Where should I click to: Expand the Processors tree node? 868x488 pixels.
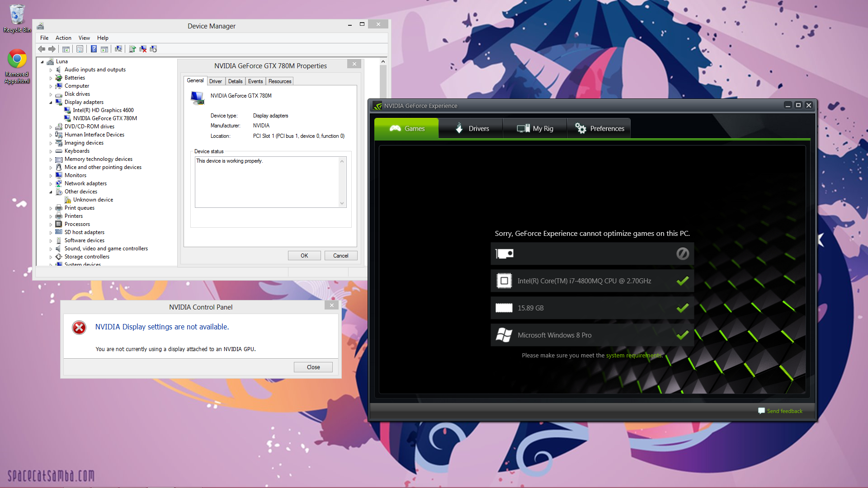[51, 225]
